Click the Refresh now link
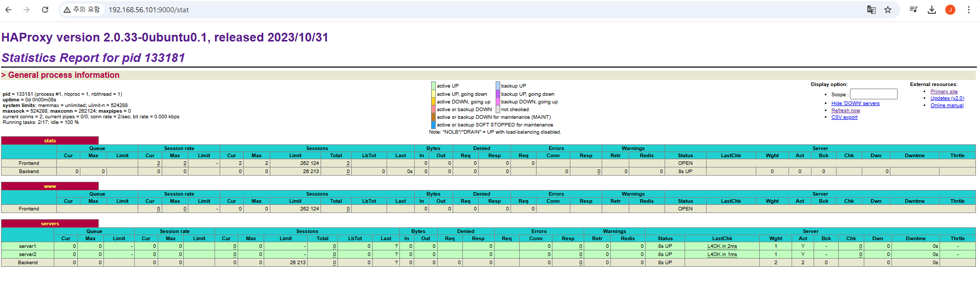This screenshot has height=298, width=980. tap(845, 111)
